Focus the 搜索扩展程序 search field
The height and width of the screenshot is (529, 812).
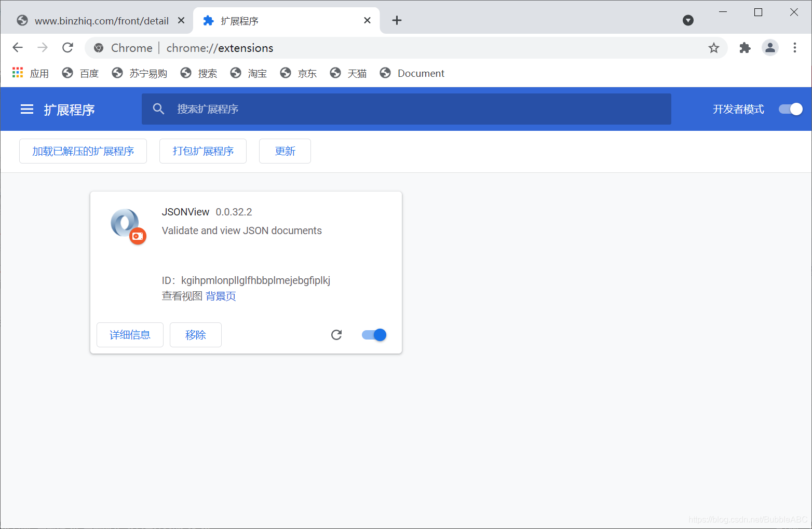407,109
